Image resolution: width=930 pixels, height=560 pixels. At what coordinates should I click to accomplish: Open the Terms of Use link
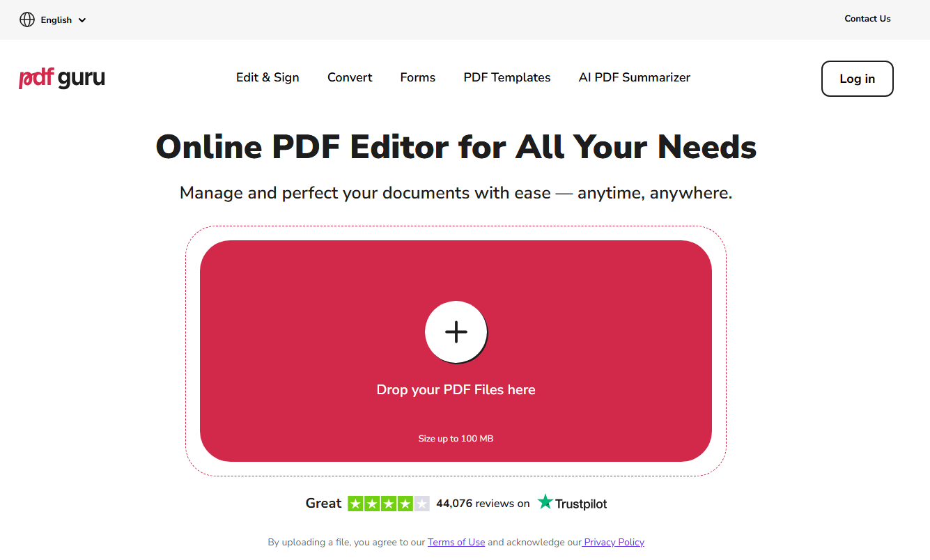tap(456, 542)
